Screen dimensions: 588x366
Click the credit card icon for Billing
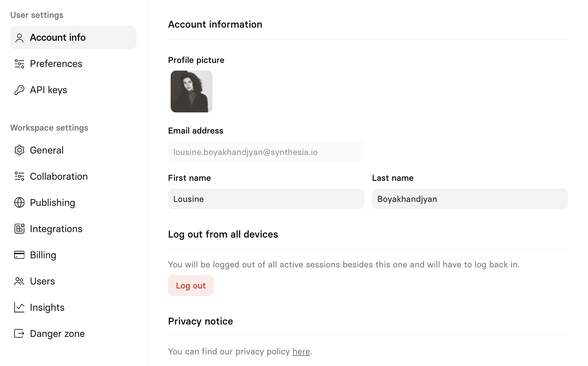tap(19, 255)
